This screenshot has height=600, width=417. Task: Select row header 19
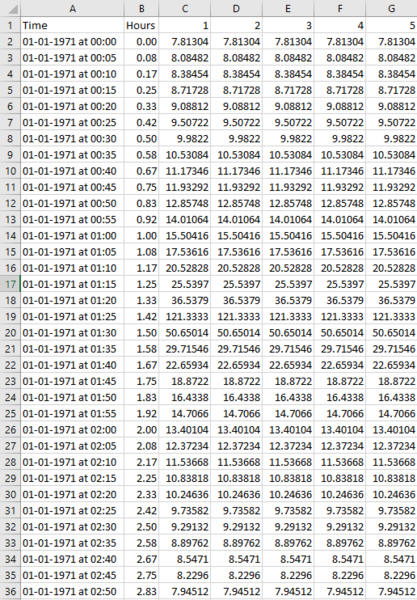tap(10, 316)
